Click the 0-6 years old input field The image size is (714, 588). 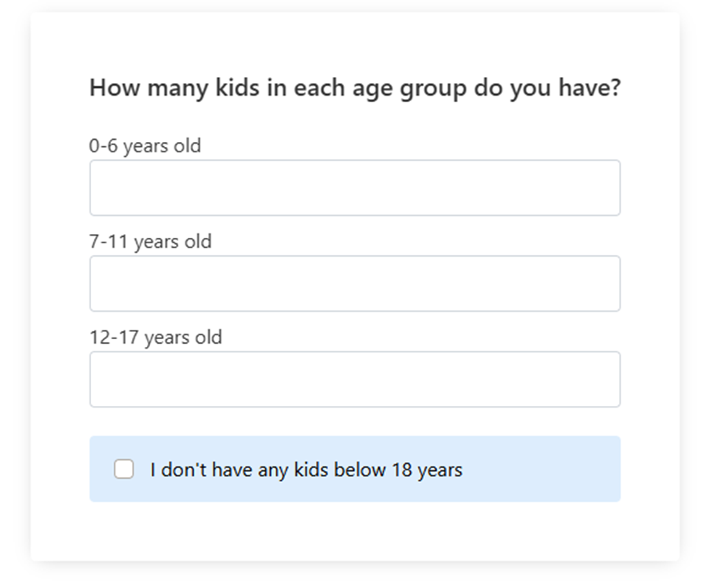354,188
